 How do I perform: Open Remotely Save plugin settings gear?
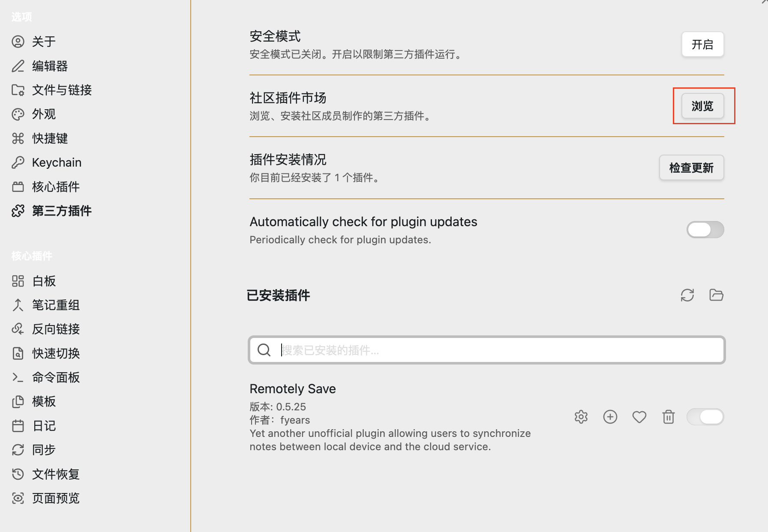pyautogui.click(x=581, y=417)
